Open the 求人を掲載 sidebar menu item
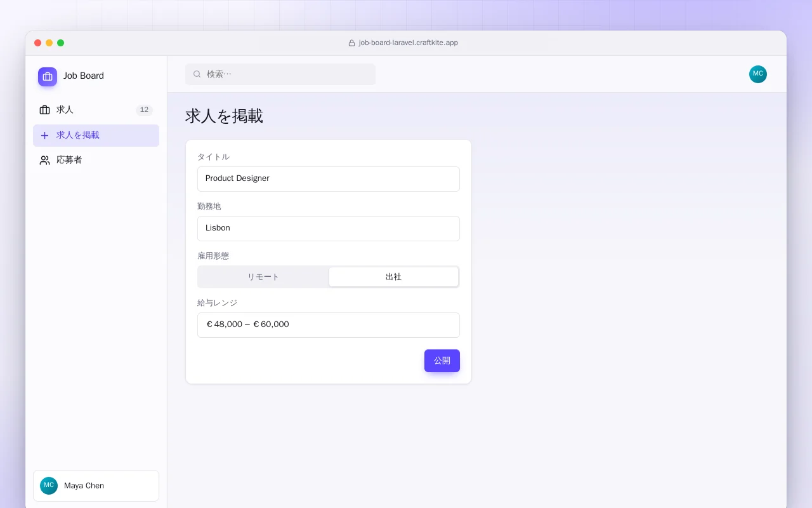The height and width of the screenshot is (508, 812). point(96,135)
